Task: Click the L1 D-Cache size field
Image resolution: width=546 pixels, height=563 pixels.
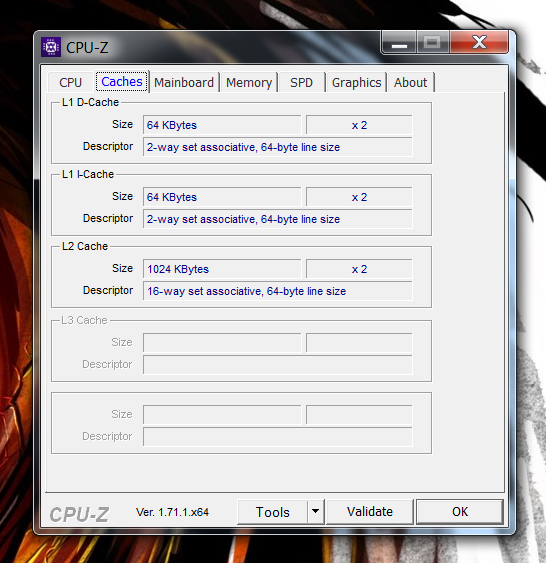Action: 222,125
